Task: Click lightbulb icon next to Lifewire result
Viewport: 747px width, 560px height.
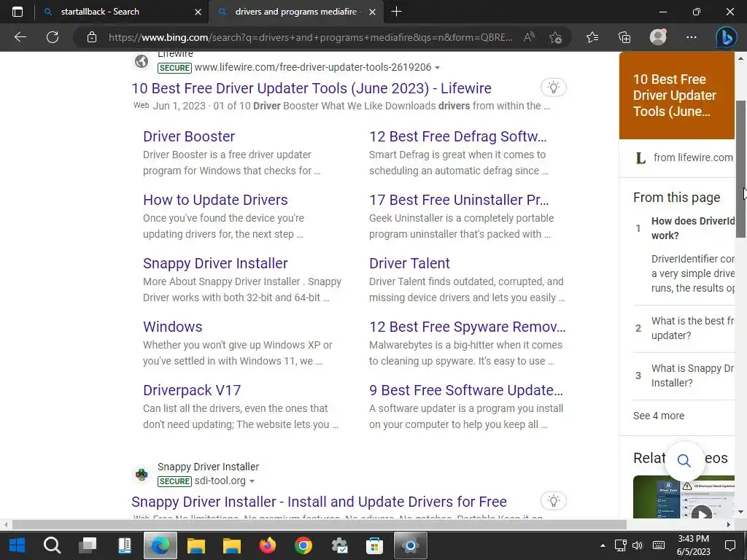Action: (x=553, y=87)
